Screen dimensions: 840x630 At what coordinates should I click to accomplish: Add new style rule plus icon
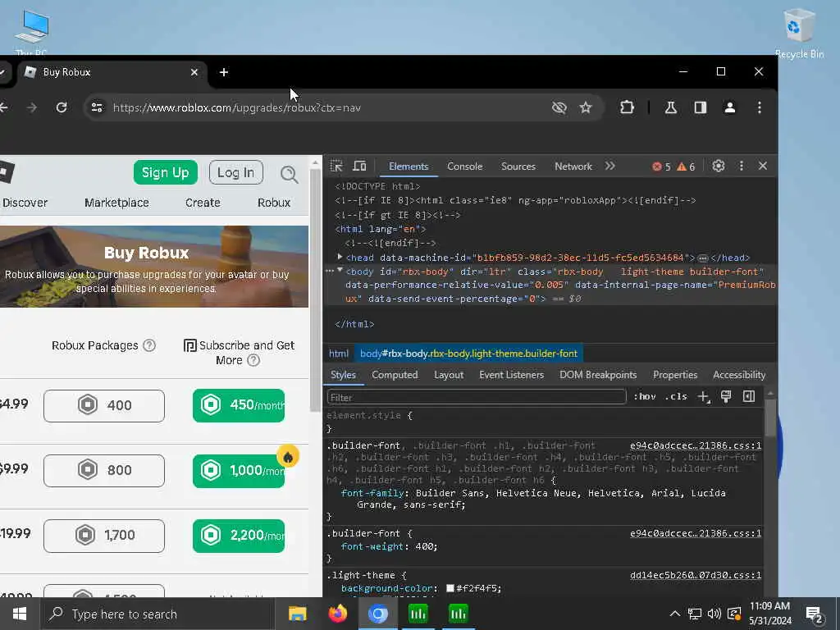(x=703, y=397)
